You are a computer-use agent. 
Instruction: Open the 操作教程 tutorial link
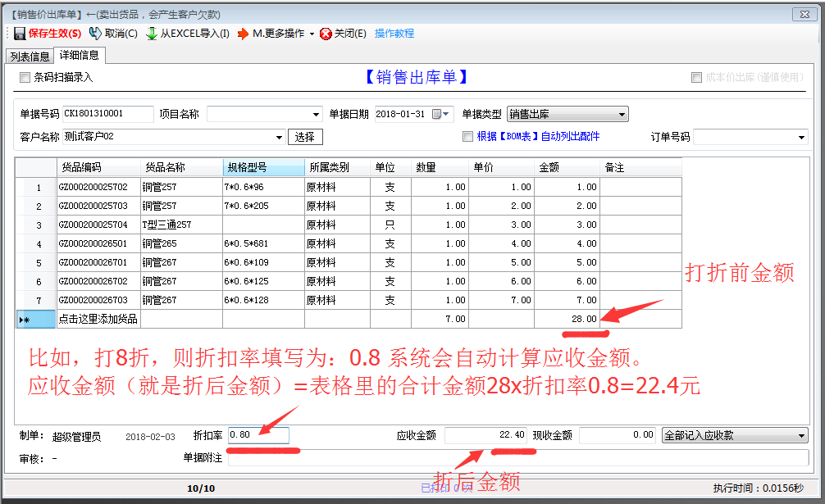394,34
